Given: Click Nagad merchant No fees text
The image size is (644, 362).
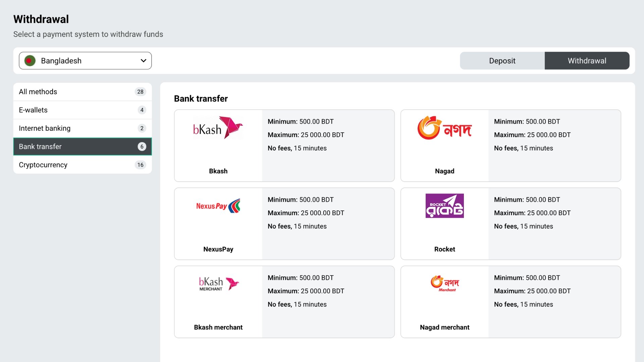Looking at the screenshot, I should (x=524, y=305).
